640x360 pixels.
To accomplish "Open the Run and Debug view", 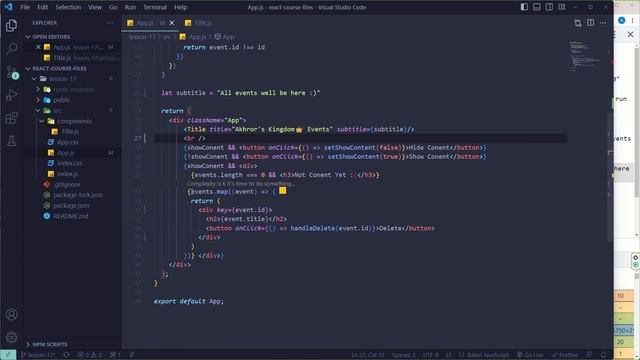I will tap(11, 95).
